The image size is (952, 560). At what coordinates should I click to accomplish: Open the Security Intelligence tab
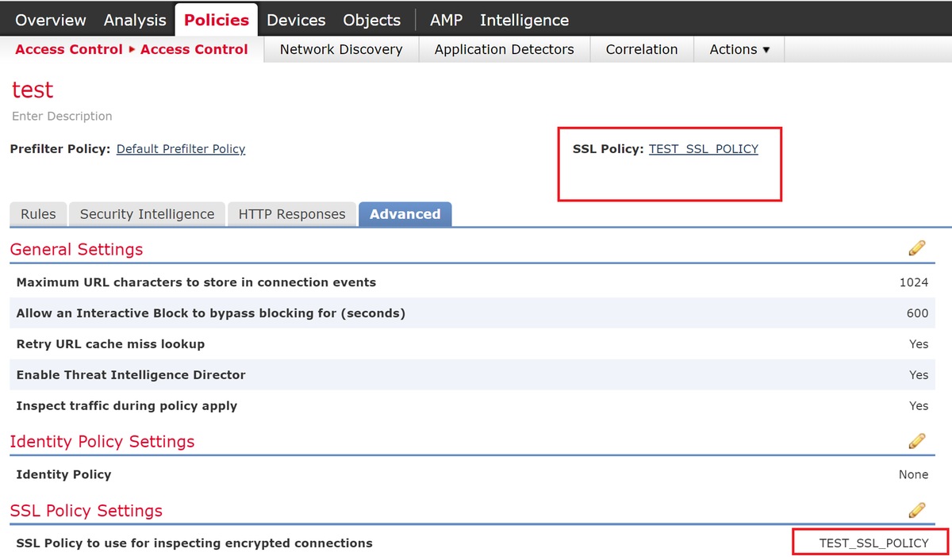coord(146,213)
